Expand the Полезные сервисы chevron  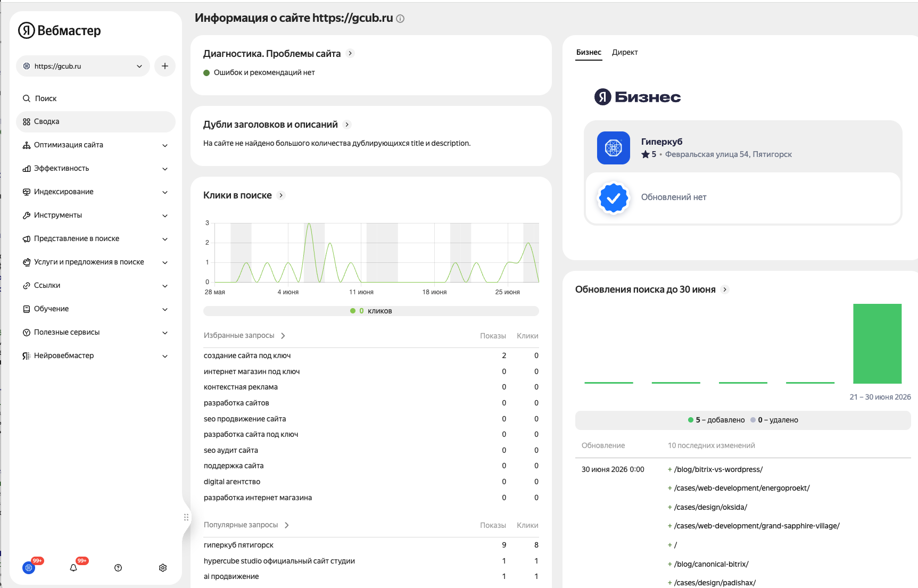165,333
